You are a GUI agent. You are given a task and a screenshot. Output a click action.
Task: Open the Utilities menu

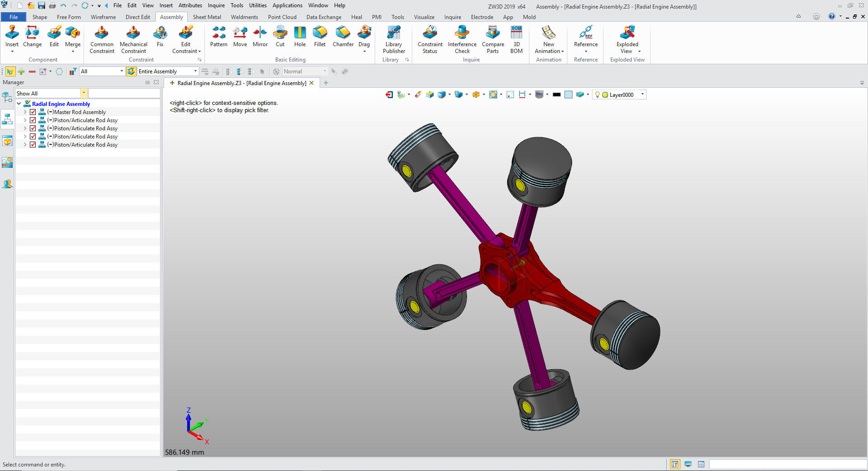258,5
